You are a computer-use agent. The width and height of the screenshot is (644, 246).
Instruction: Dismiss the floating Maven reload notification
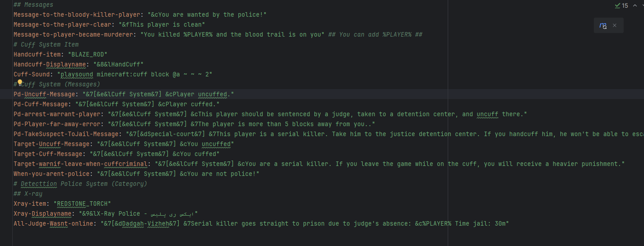coord(615,26)
